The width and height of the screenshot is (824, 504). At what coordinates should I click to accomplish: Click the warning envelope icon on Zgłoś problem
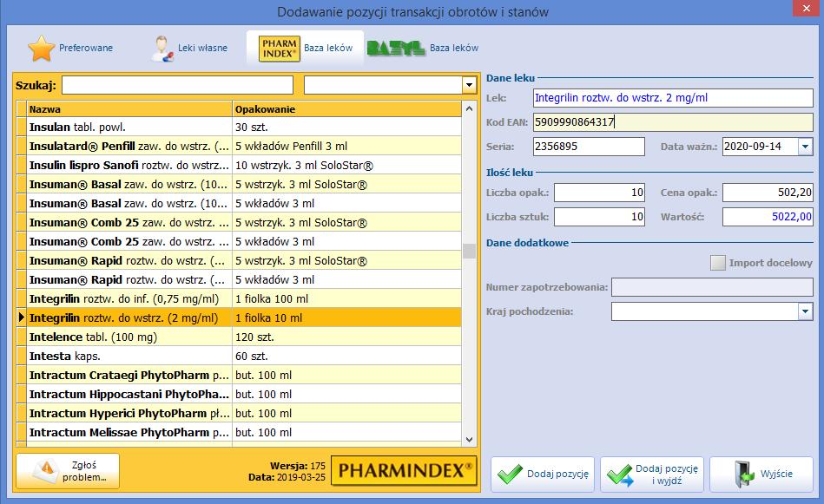click(x=46, y=471)
